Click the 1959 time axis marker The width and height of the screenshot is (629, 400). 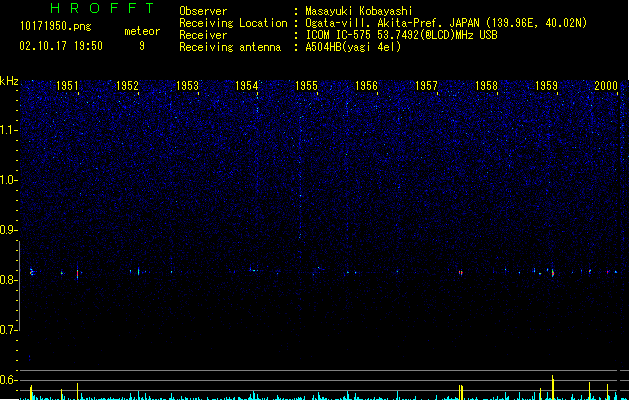pyautogui.click(x=546, y=86)
